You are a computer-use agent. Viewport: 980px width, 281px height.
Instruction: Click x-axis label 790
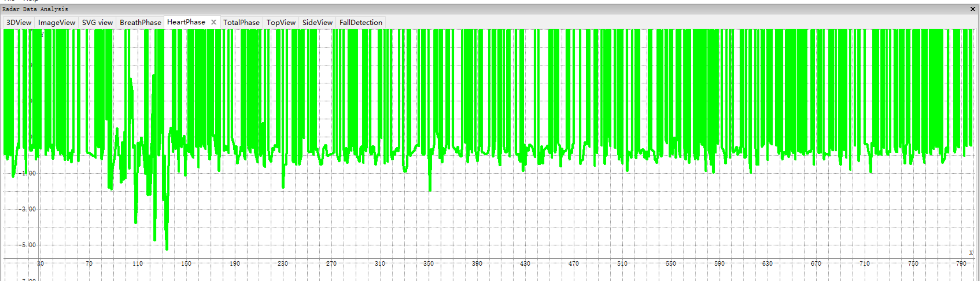[x=961, y=263]
